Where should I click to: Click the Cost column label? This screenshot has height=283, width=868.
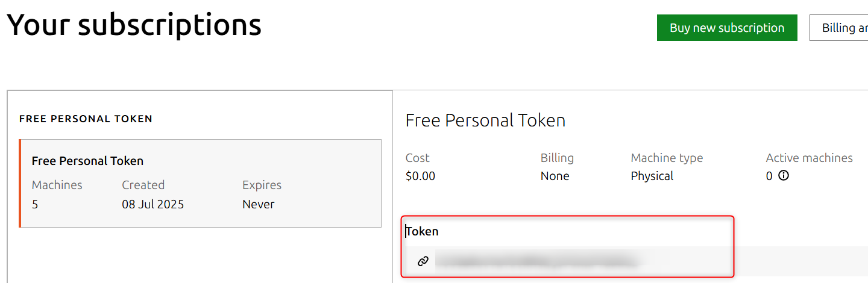click(x=417, y=158)
